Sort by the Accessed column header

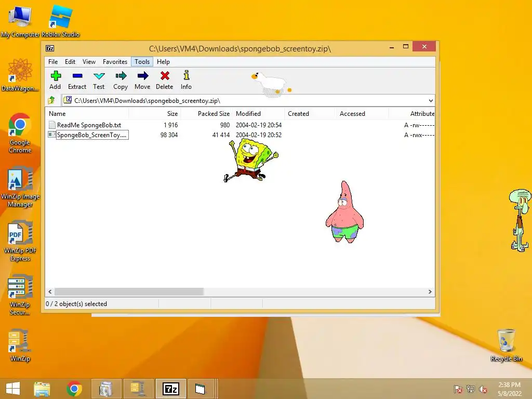(x=362, y=114)
